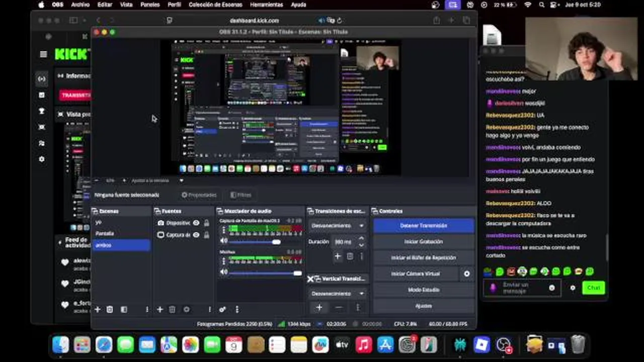Lock the Captura de source
The image size is (644, 362).
point(206,235)
